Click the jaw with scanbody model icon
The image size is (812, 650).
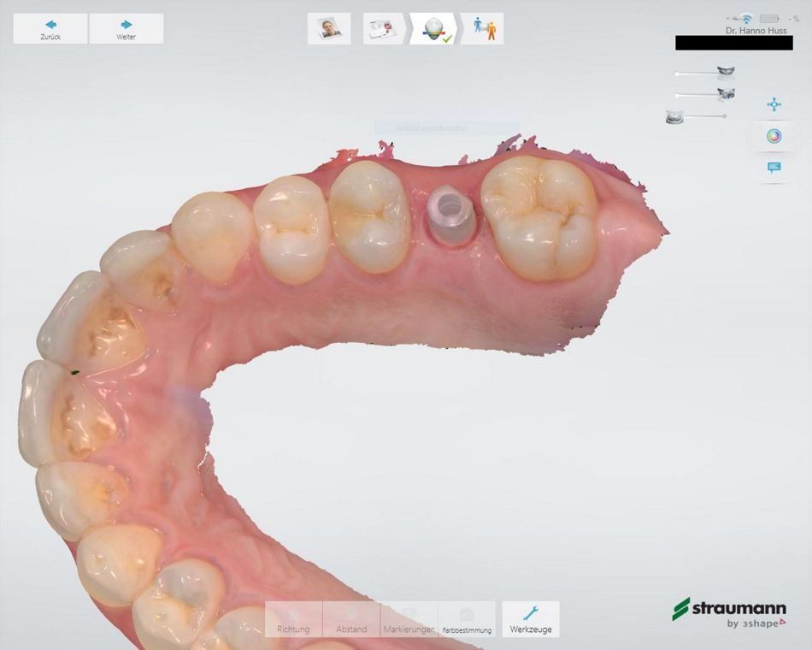pos(726,94)
